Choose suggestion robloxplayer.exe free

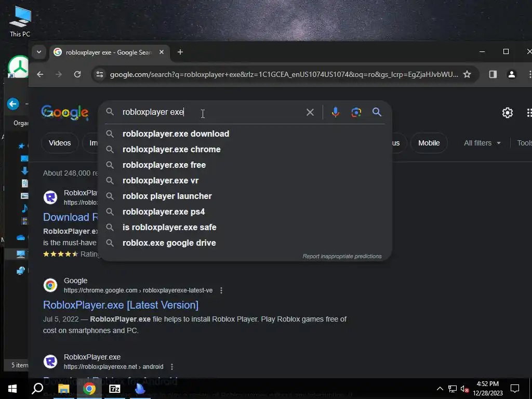tap(245, 165)
